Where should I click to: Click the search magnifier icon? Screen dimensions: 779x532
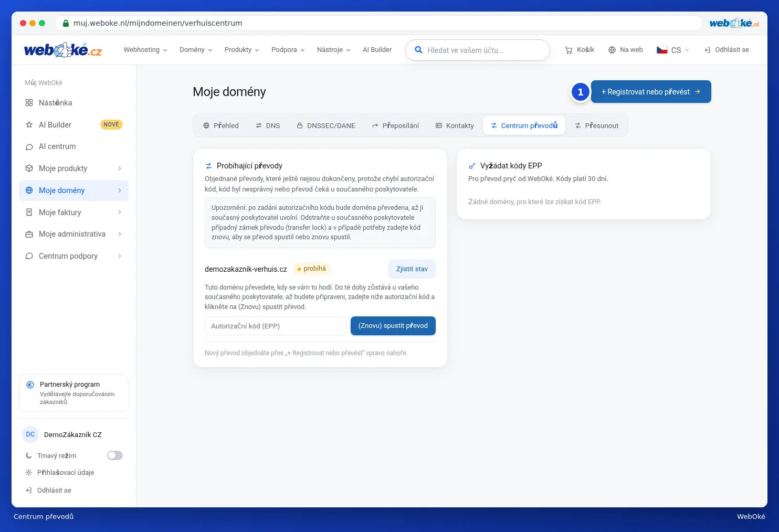418,50
